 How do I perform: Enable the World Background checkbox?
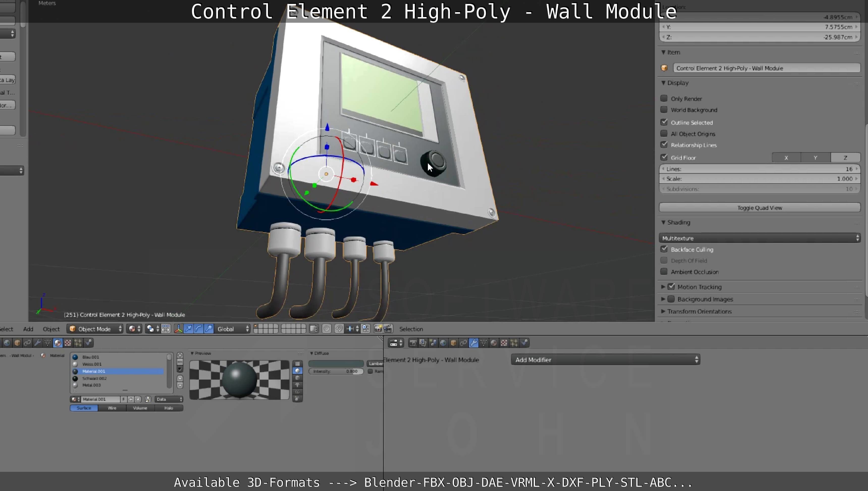click(664, 110)
